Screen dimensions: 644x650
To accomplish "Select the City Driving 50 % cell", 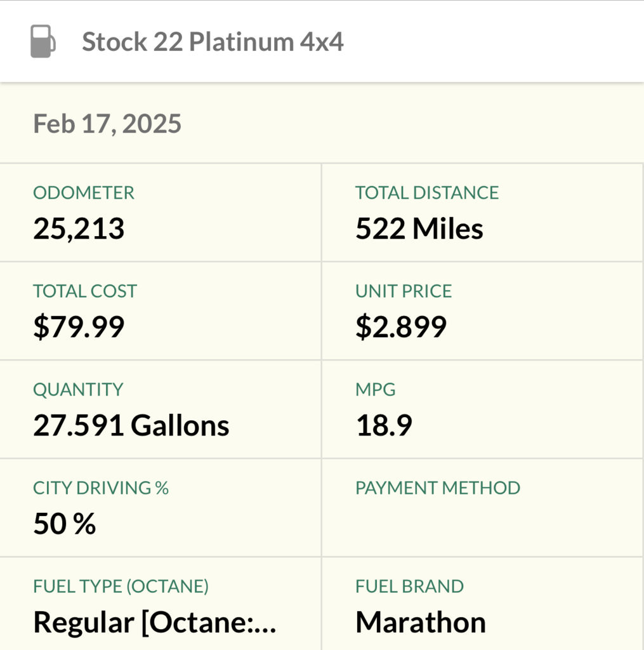I will click(161, 507).
